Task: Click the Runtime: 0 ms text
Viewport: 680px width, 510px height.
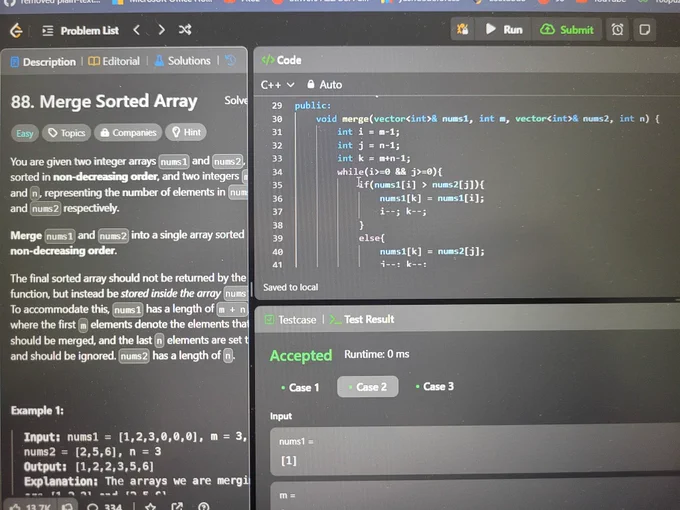Action: [x=377, y=354]
